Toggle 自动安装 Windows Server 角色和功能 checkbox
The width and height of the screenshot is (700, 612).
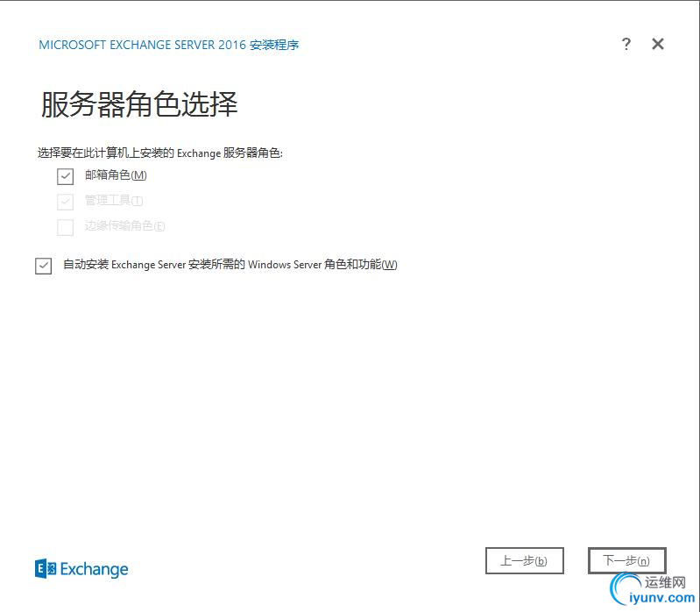(x=43, y=266)
